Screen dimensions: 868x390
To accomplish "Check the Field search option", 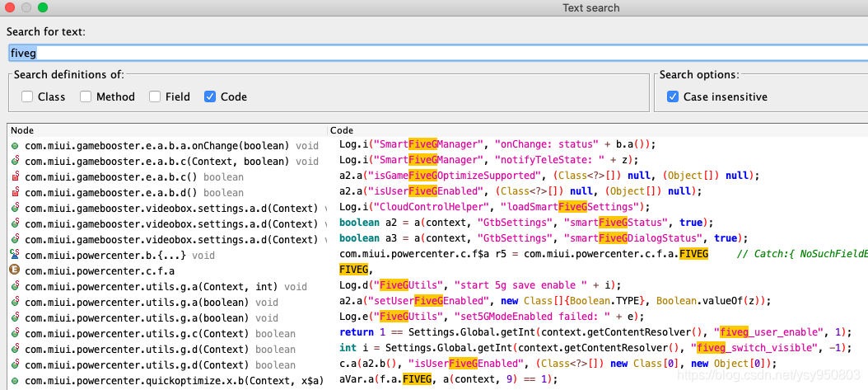I will 155,97.
